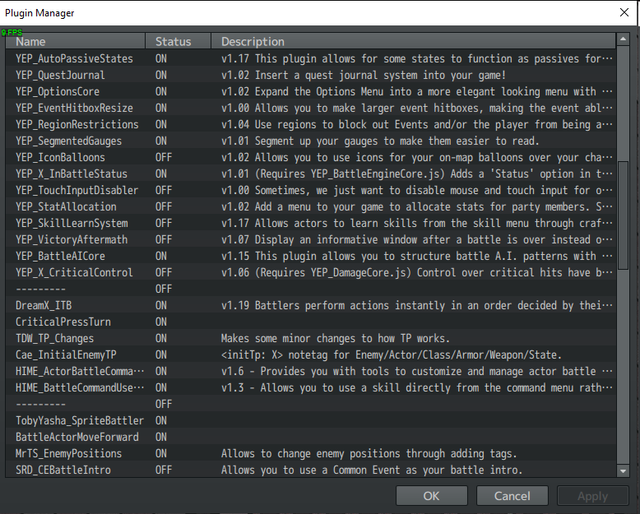Click description "Makes some minor changes to how TP works"
This screenshot has height=514, width=640.
336,338
